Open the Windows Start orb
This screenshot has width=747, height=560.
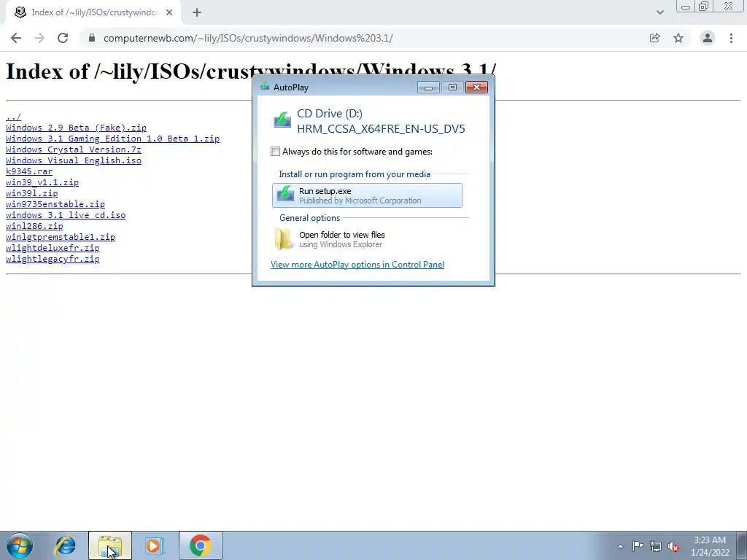tap(20, 545)
